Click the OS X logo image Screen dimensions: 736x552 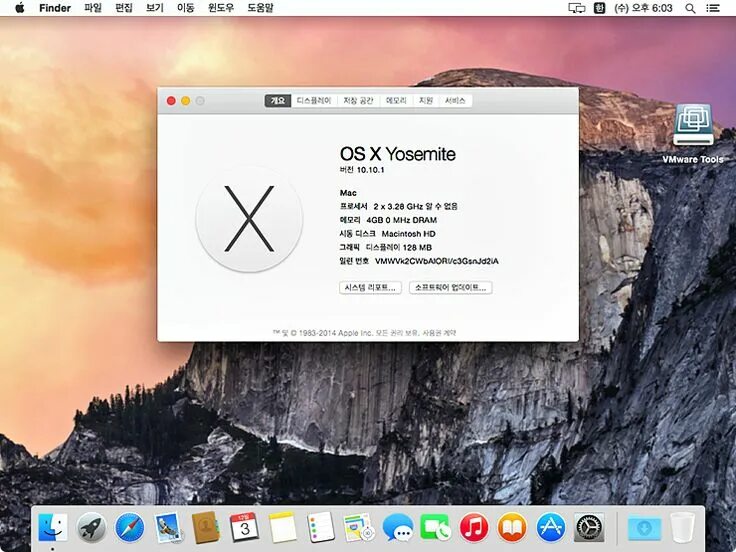pyautogui.click(x=249, y=219)
